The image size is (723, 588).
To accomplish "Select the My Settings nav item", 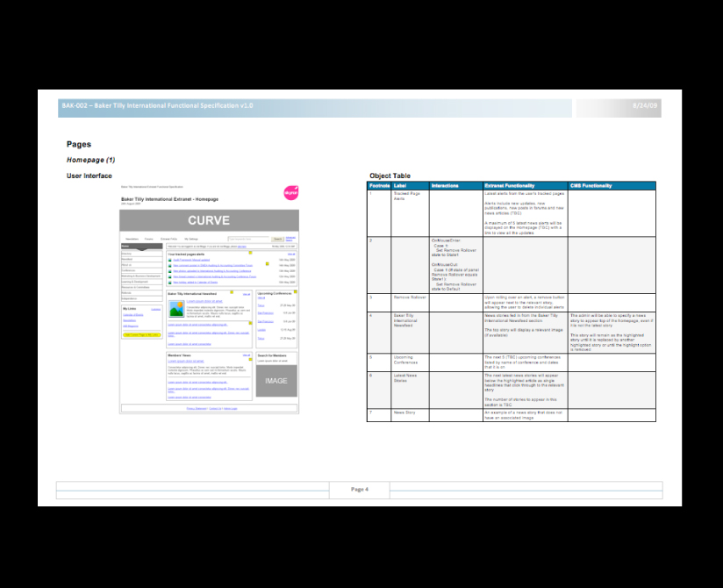I will pos(190,239).
